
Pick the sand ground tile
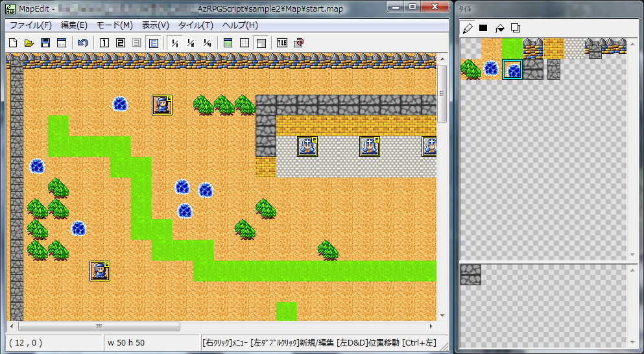[492, 49]
